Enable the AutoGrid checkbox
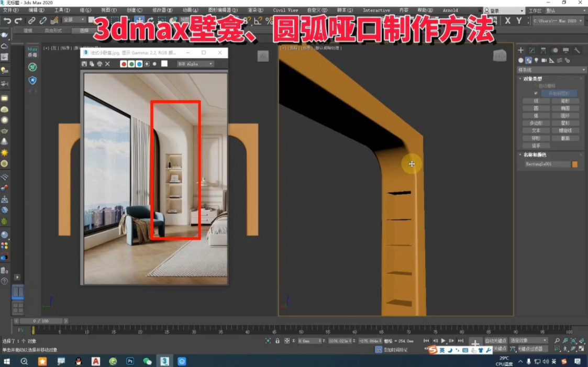The image size is (588, 367). click(536, 85)
